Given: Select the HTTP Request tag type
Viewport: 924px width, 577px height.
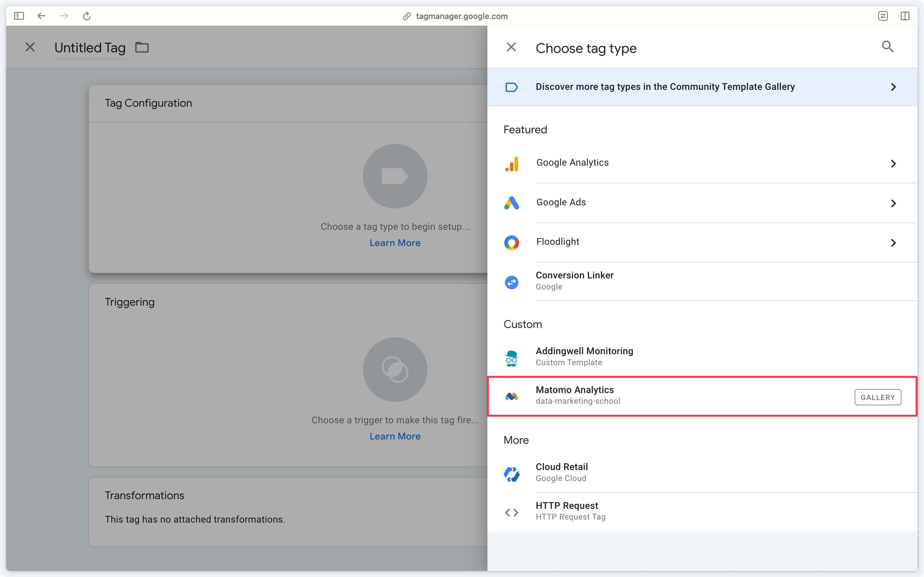Looking at the screenshot, I should tap(702, 511).
